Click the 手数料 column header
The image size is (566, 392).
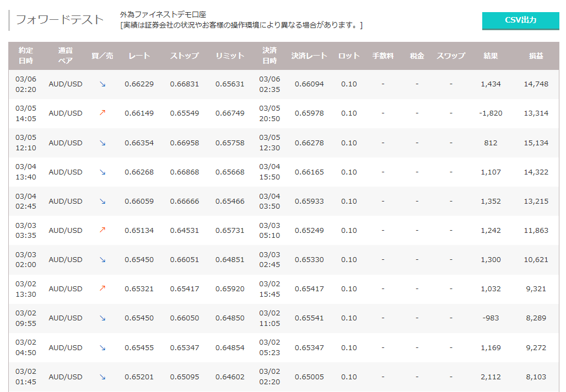[x=383, y=56]
